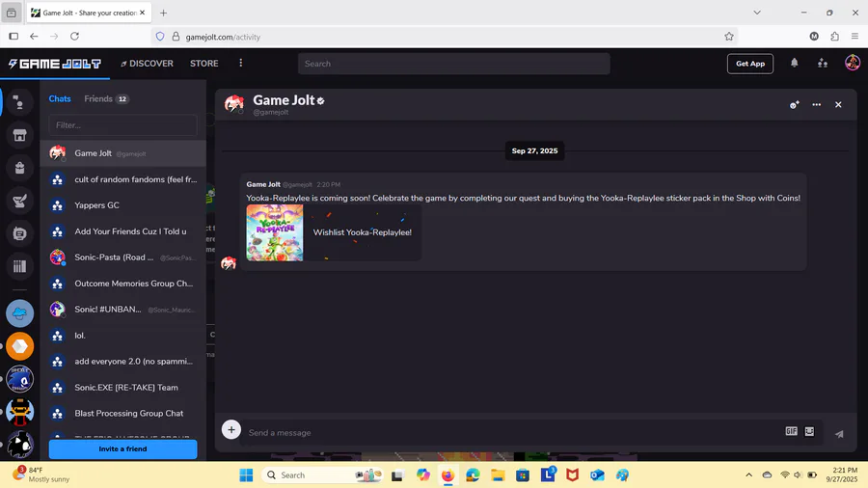Open 'cult of random fandoms' chat
Screen dimensions: 868x488
[x=122, y=179]
